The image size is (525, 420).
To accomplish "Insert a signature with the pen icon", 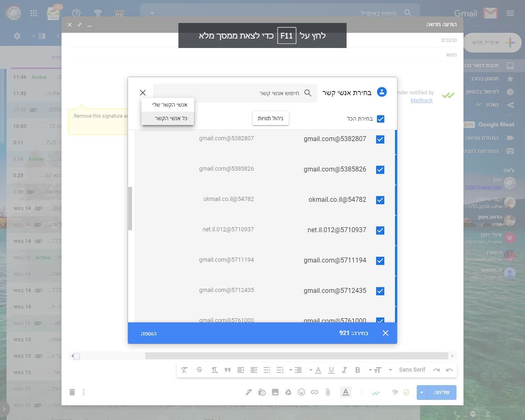I will pos(249,392).
